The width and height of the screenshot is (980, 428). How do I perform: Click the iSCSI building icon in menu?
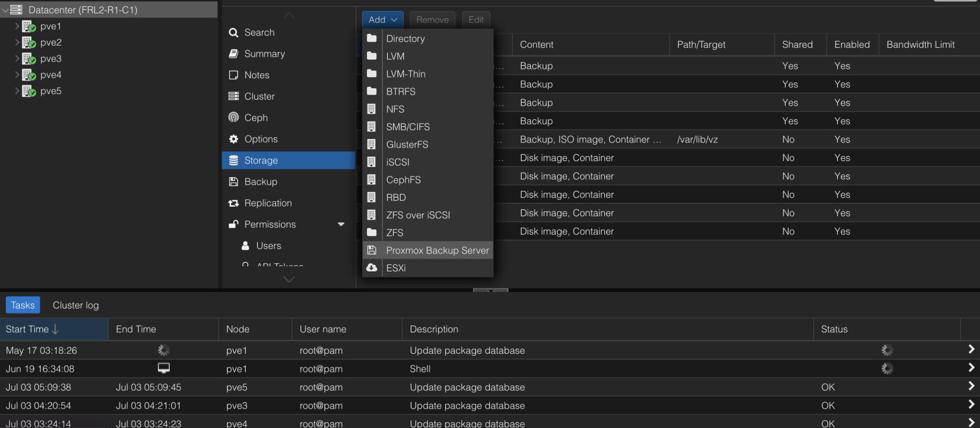(x=372, y=162)
